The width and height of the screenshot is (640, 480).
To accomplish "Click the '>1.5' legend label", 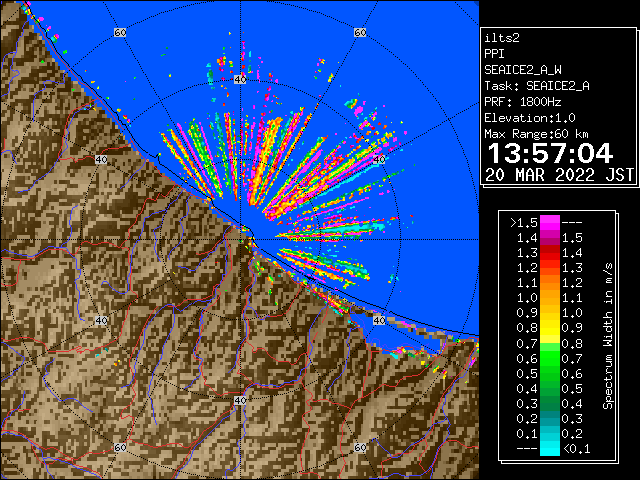I will click(524, 223).
